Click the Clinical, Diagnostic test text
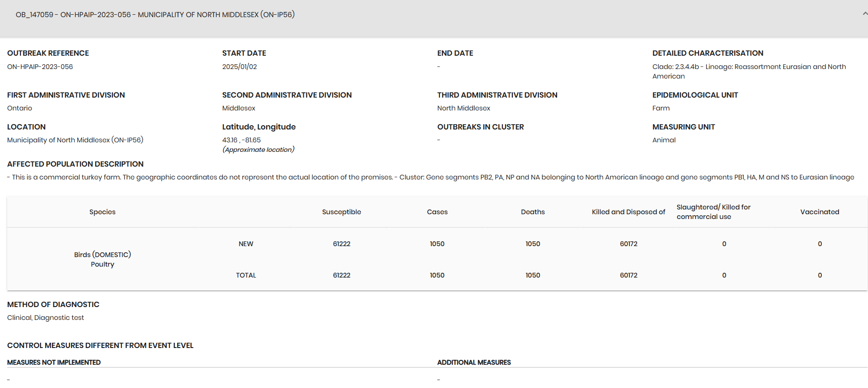Viewport: 868px width, 388px height. coord(46,318)
